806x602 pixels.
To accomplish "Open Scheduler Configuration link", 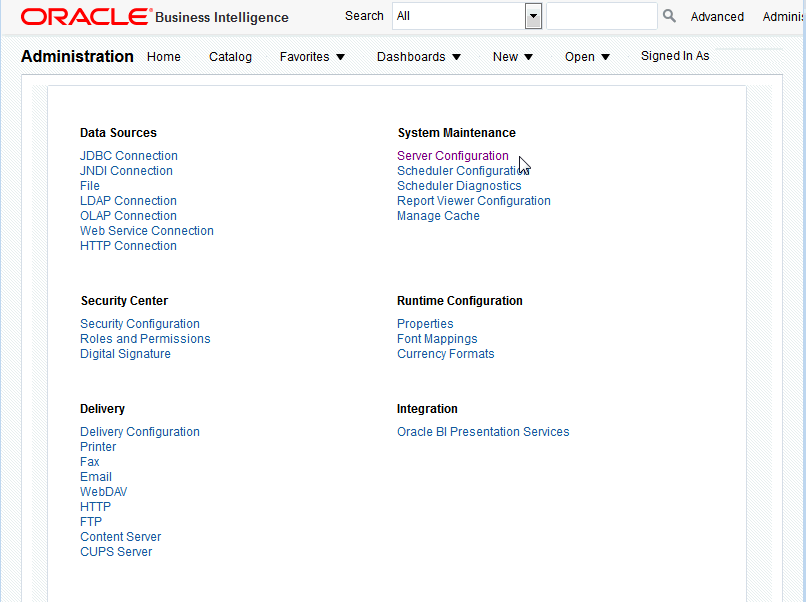I will 463,171.
